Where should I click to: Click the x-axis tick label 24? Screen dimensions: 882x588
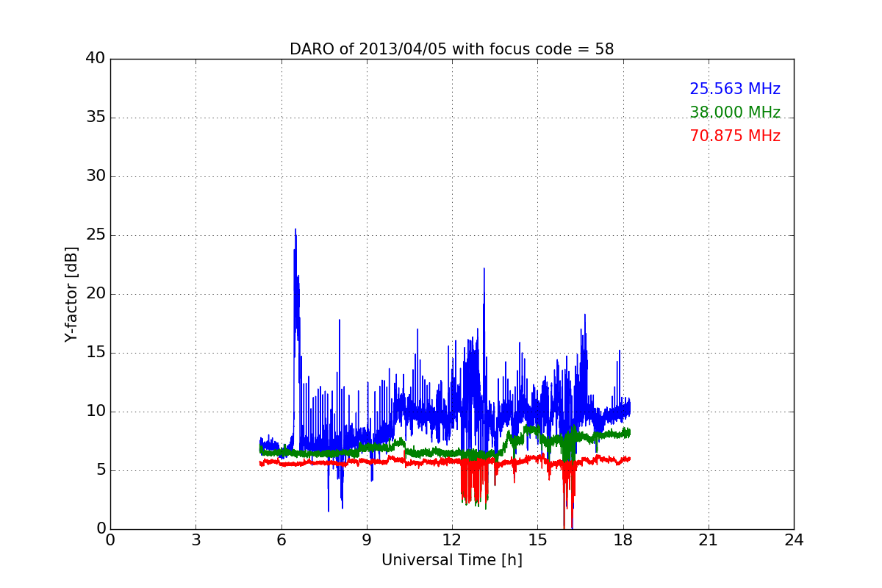click(x=794, y=540)
